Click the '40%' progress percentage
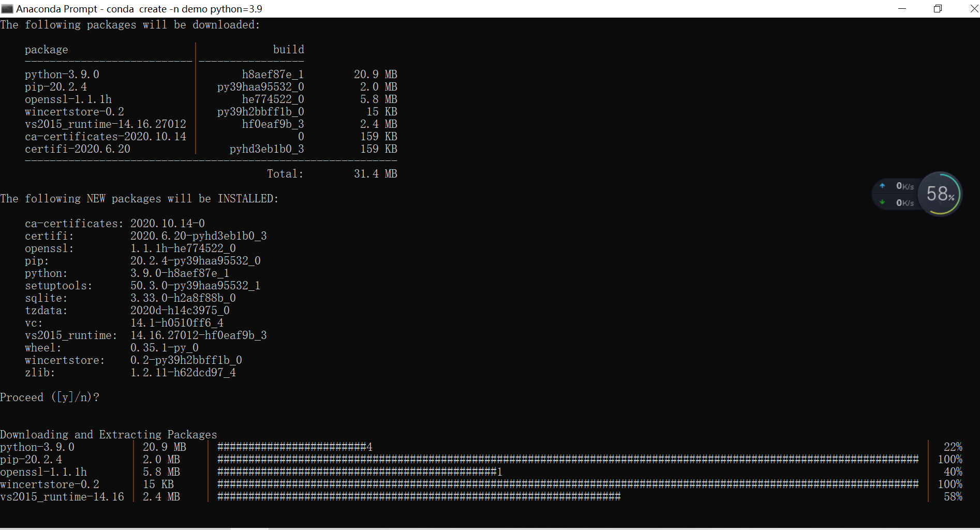The width and height of the screenshot is (980, 530). (x=953, y=472)
